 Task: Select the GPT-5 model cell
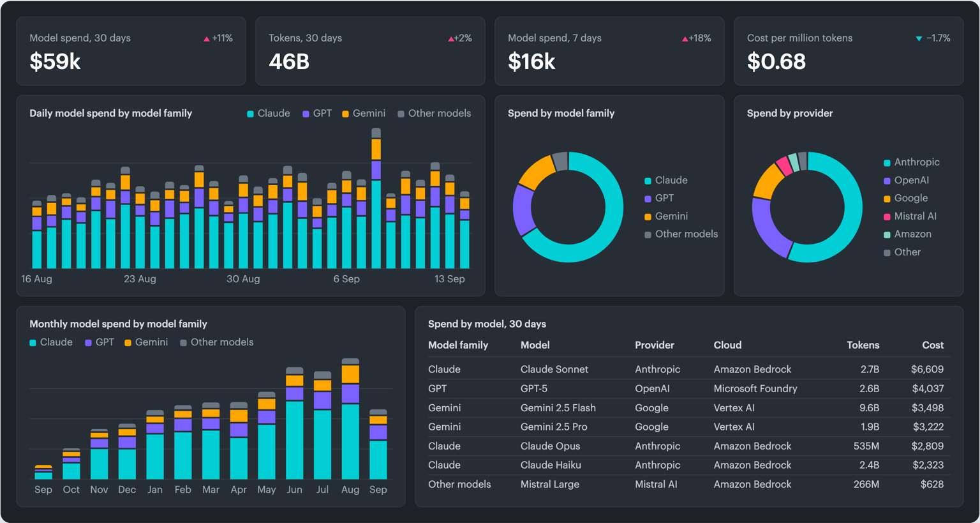coord(534,388)
